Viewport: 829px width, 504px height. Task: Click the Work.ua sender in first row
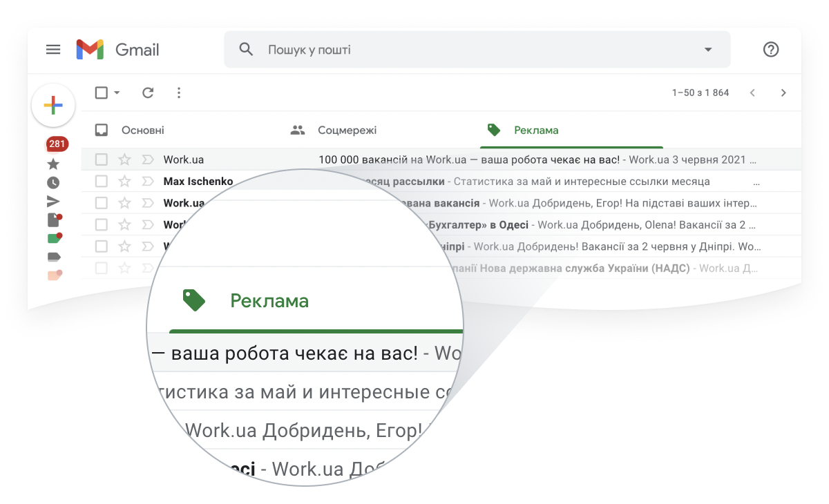click(184, 159)
